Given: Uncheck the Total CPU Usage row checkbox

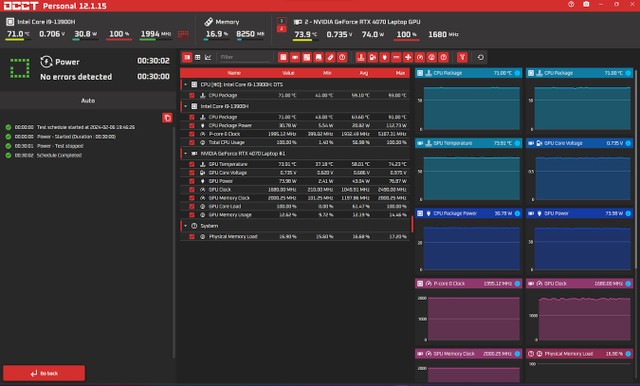Looking at the screenshot, I should (x=192, y=143).
